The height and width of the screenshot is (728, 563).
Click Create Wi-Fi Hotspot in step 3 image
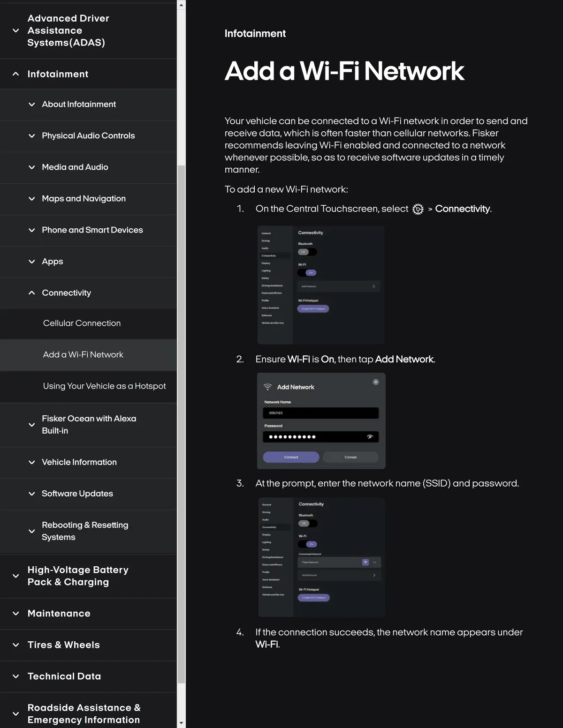tap(313, 598)
